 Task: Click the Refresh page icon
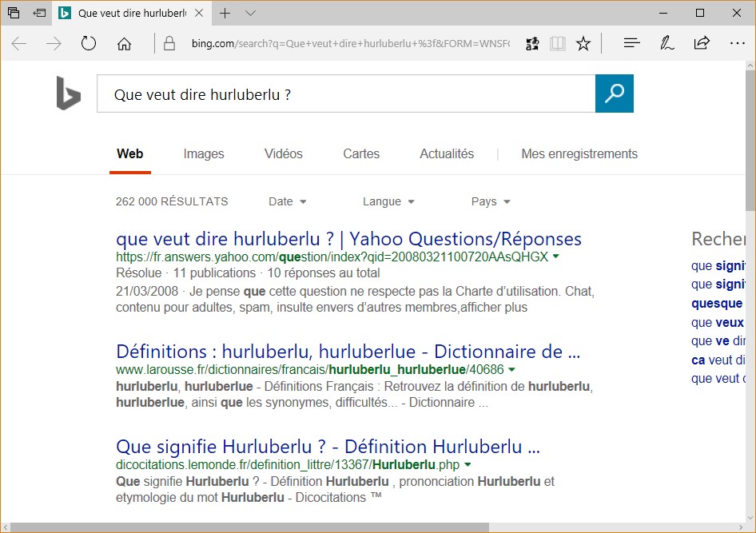click(x=89, y=44)
